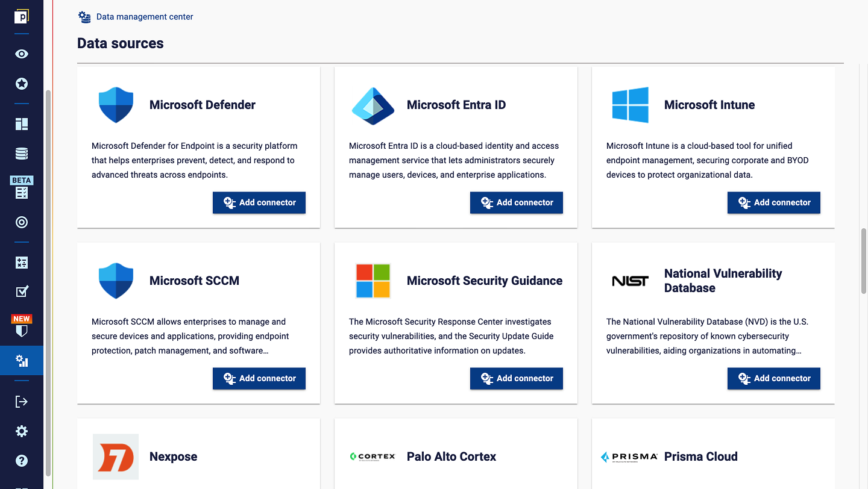Click the app logo at sidebar top

pyautogui.click(x=22, y=16)
